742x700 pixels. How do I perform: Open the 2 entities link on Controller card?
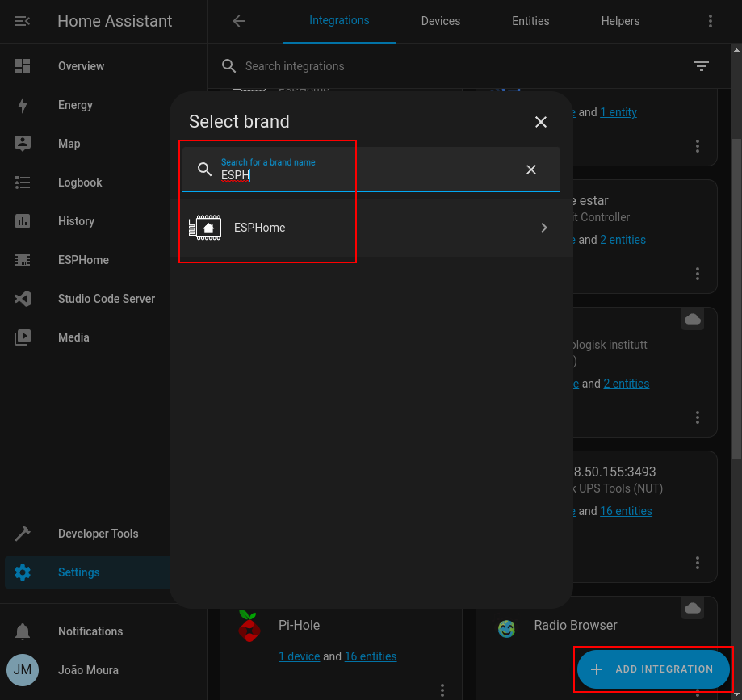tap(623, 240)
